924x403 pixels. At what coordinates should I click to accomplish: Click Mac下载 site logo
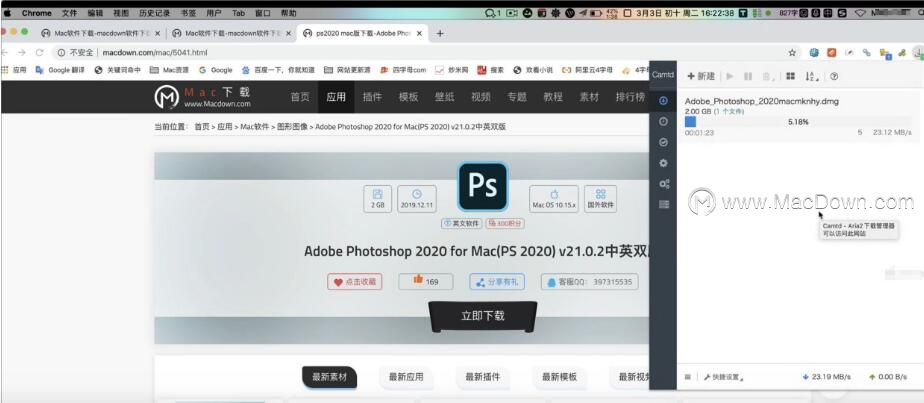tap(203, 97)
